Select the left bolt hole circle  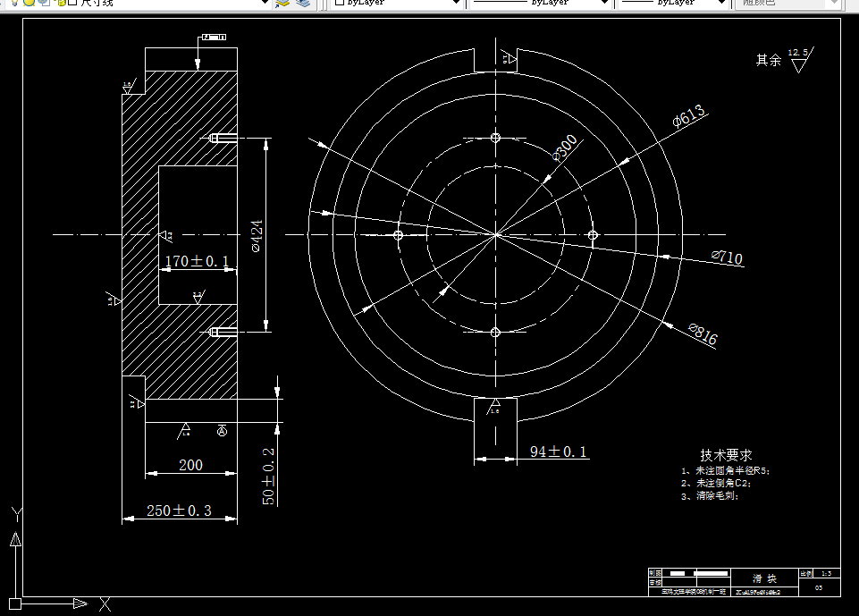coord(399,235)
